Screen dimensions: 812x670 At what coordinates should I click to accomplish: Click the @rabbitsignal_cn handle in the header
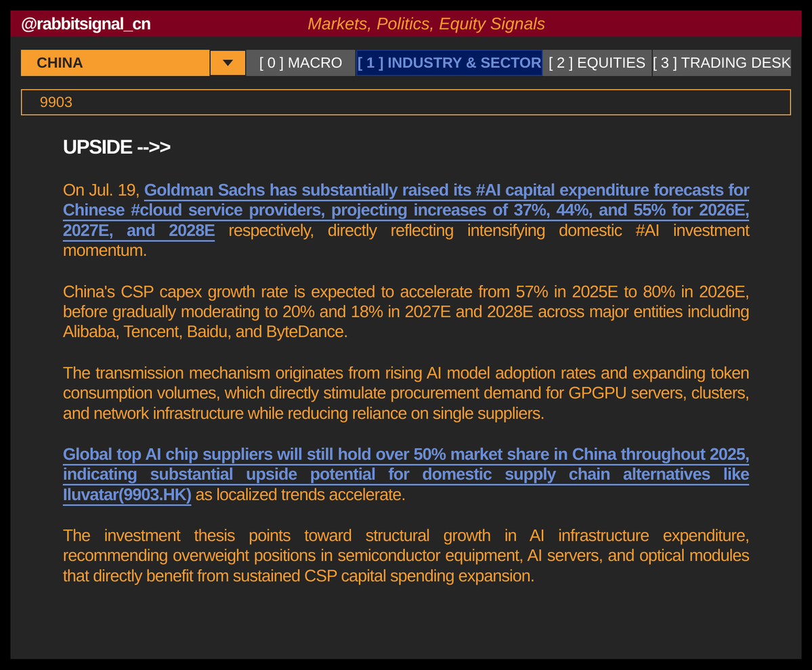tap(86, 24)
